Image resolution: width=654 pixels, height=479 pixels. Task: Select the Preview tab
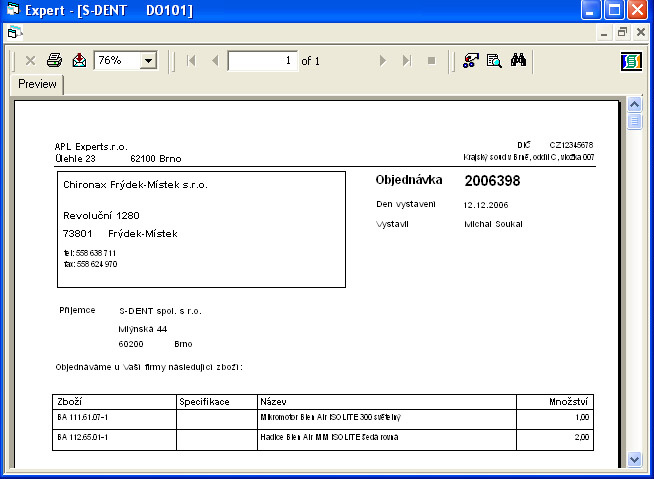tap(37, 85)
